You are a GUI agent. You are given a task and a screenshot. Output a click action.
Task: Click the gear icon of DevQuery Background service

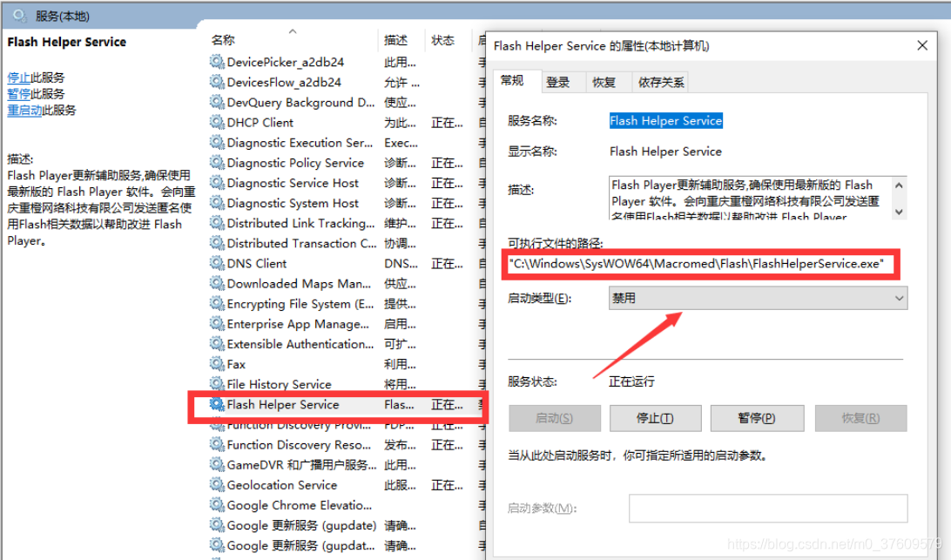point(217,102)
